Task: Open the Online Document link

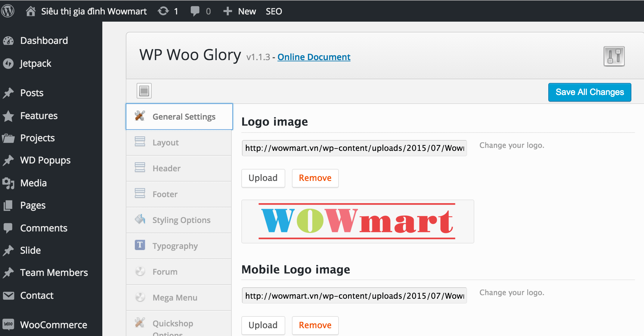Action: point(314,57)
